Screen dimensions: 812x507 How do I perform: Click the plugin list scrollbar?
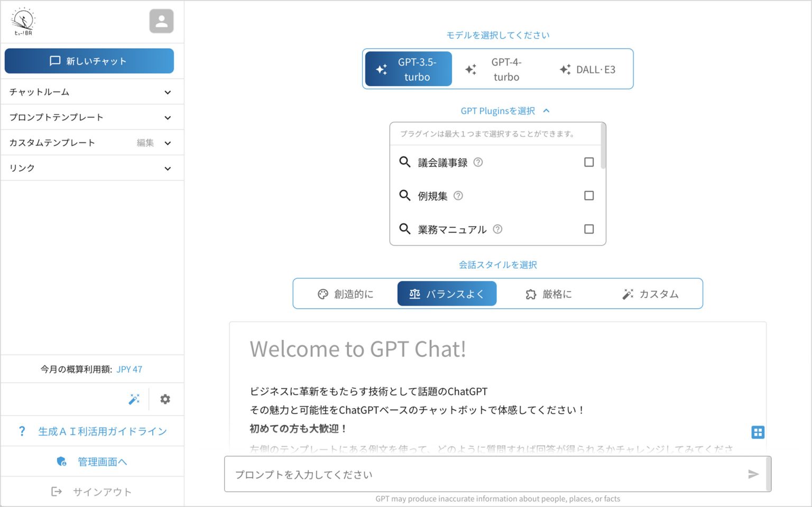[x=603, y=146]
